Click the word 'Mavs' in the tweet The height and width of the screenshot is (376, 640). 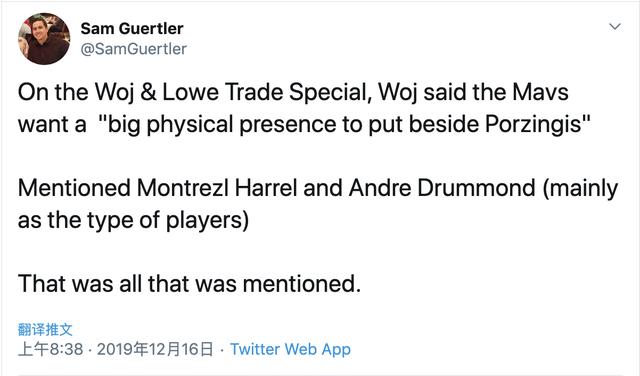(x=540, y=92)
